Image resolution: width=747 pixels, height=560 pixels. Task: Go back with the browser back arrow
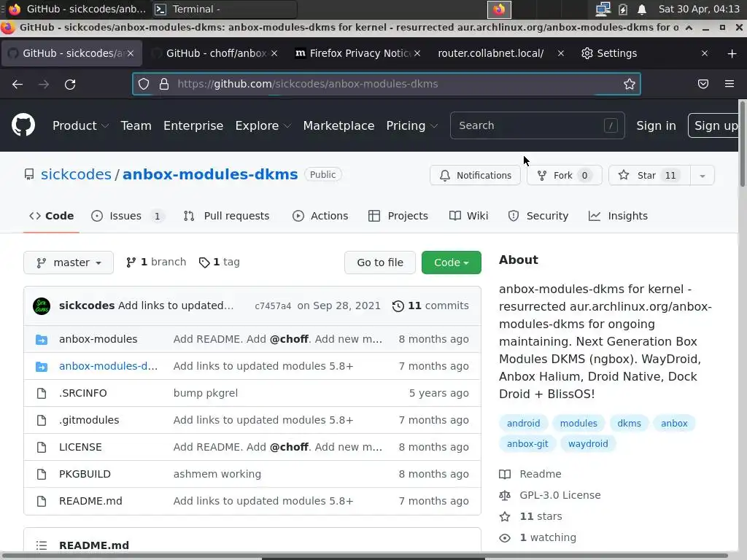(18, 85)
